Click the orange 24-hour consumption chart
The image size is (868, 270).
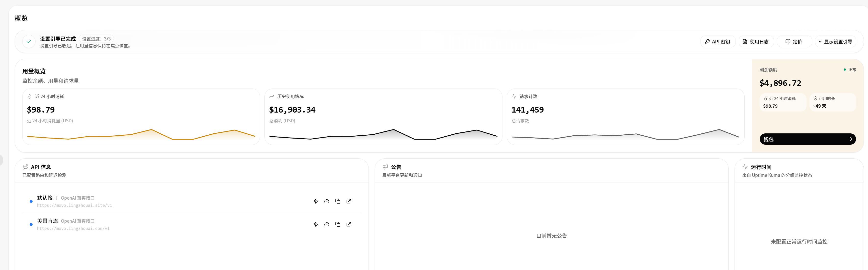[141, 134]
